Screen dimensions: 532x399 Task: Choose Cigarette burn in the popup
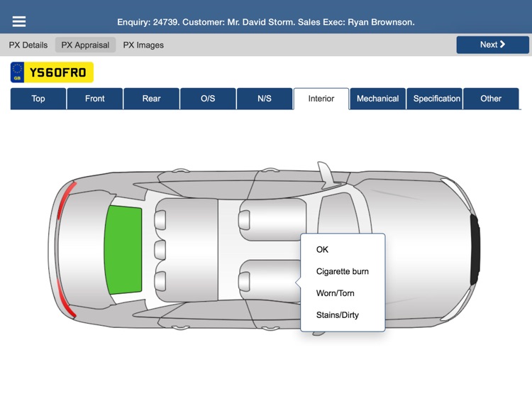click(343, 271)
